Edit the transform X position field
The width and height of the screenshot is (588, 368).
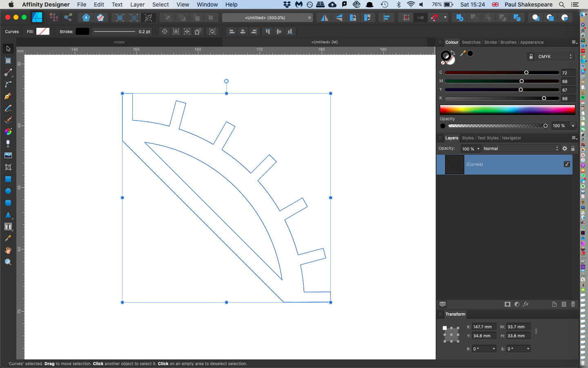pyautogui.click(x=484, y=327)
